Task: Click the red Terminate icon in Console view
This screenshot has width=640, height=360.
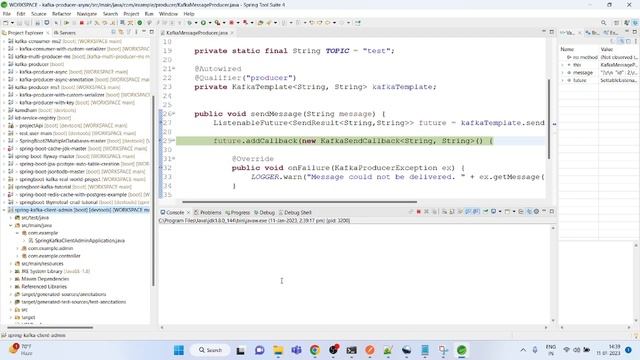Action: (x=419, y=212)
